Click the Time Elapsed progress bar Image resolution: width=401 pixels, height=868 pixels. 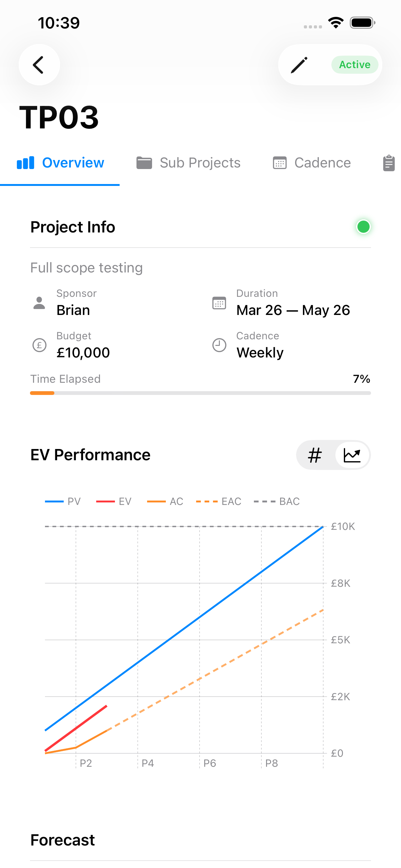pyautogui.click(x=200, y=392)
